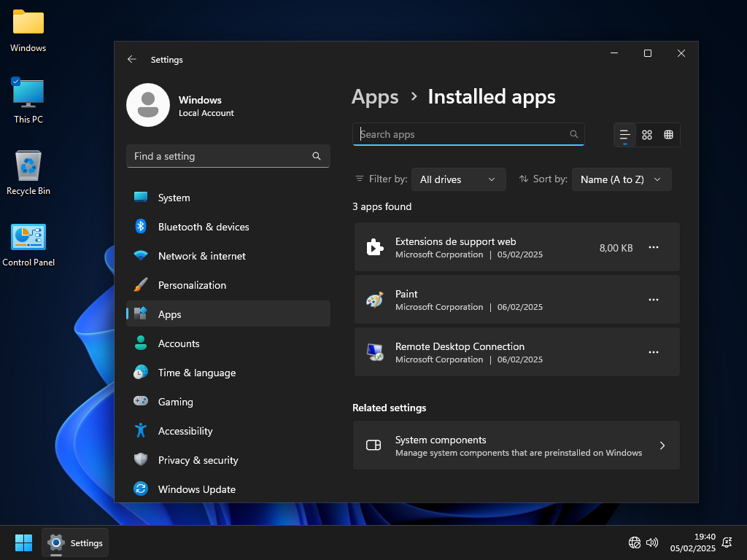Select Control Panel desktop icon
The width and height of the screenshot is (747, 560).
click(x=28, y=245)
